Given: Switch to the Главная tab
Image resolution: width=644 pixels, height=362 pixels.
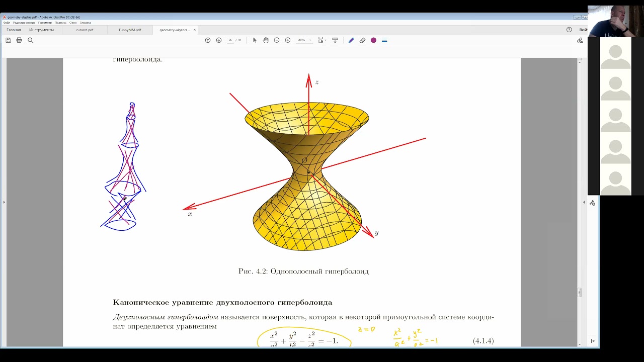Looking at the screenshot, I should [x=14, y=30].
